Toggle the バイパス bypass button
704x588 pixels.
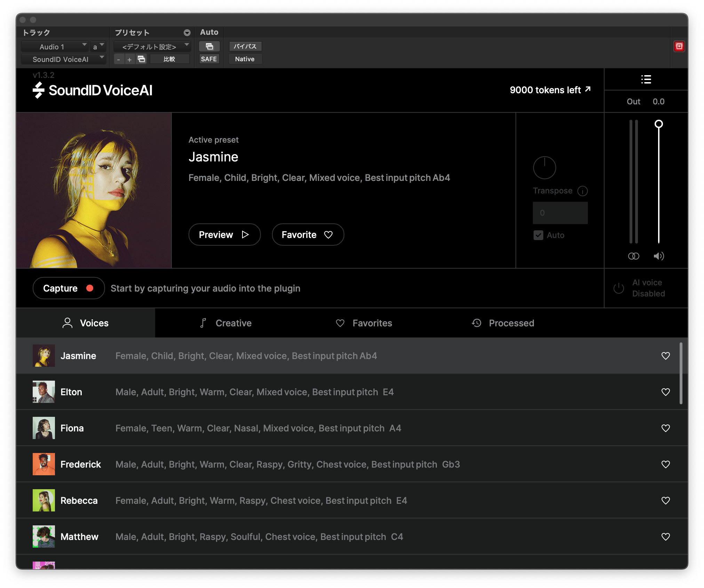point(245,46)
